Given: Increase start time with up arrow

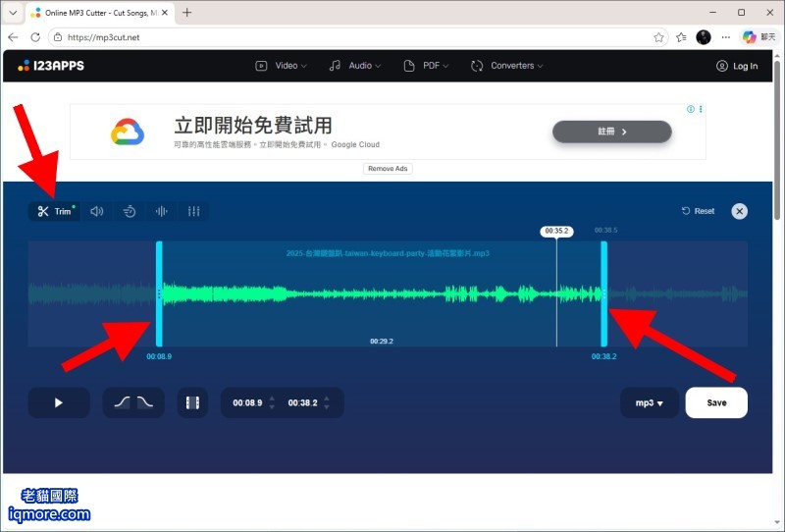Looking at the screenshot, I should pyautogui.click(x=272, y=399).
